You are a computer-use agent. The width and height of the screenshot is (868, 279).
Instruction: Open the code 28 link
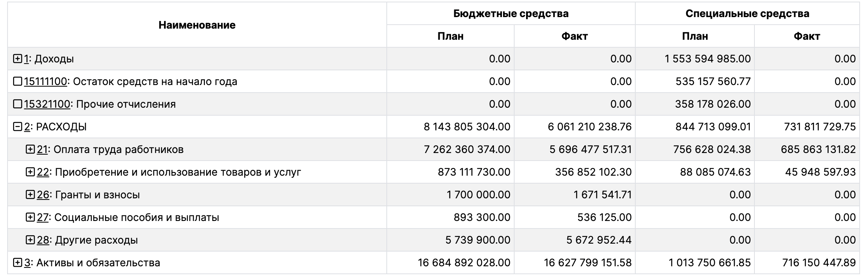[x=43, y=240]
